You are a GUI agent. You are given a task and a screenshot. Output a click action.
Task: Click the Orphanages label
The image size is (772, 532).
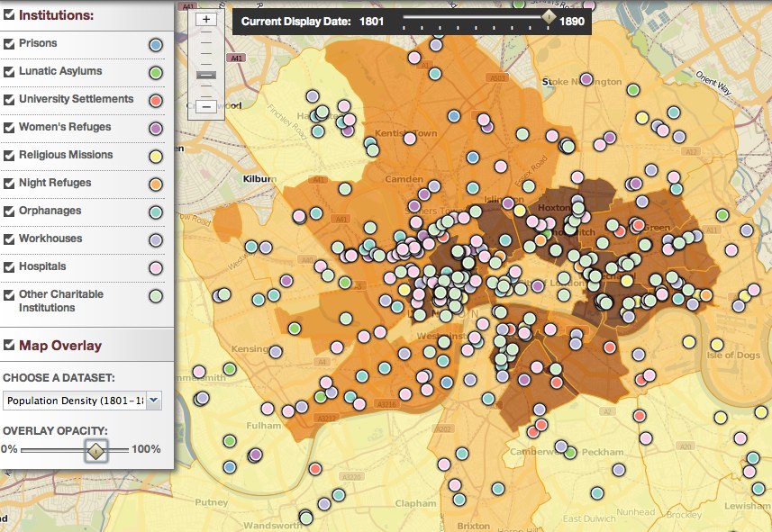(50, 211)
